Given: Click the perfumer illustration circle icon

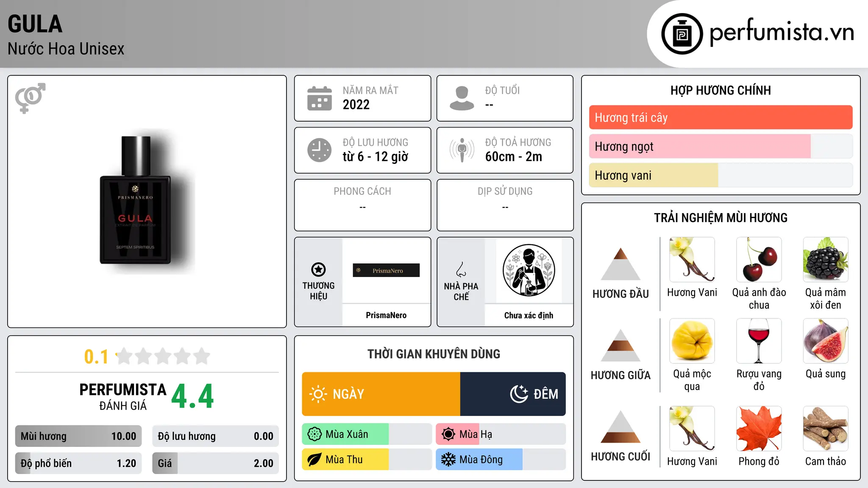Looking at the screenshot, I should 529,270.
